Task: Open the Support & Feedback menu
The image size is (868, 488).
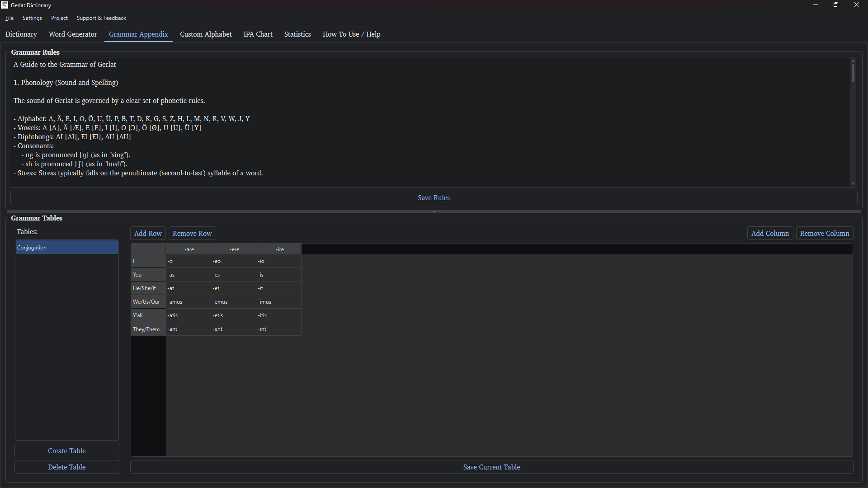Action: point(101,18)
